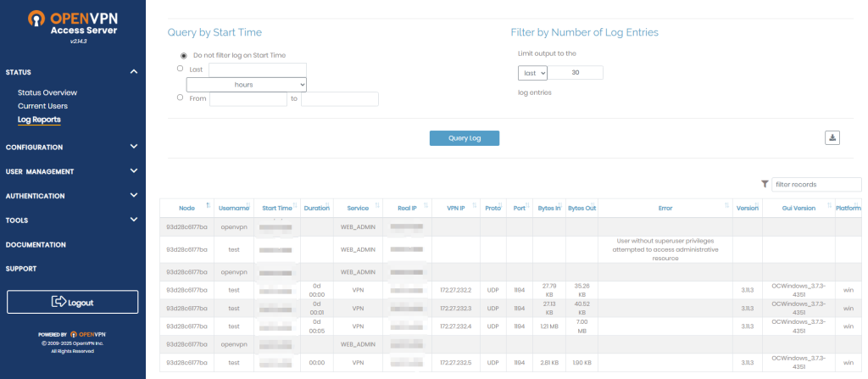868x379 pixels.
Task: Click the download log report icon
Action: tap(832, 138)
